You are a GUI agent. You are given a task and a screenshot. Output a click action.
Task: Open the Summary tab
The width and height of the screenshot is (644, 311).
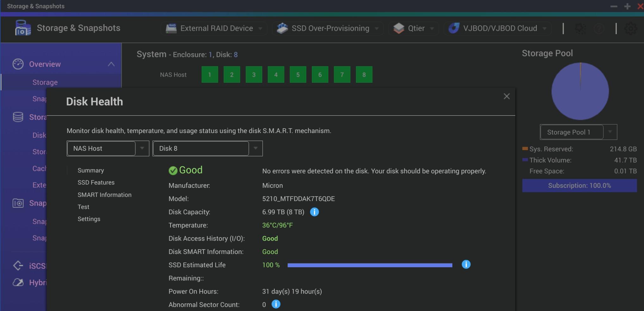pyautogui.click(x=91, y=170)
